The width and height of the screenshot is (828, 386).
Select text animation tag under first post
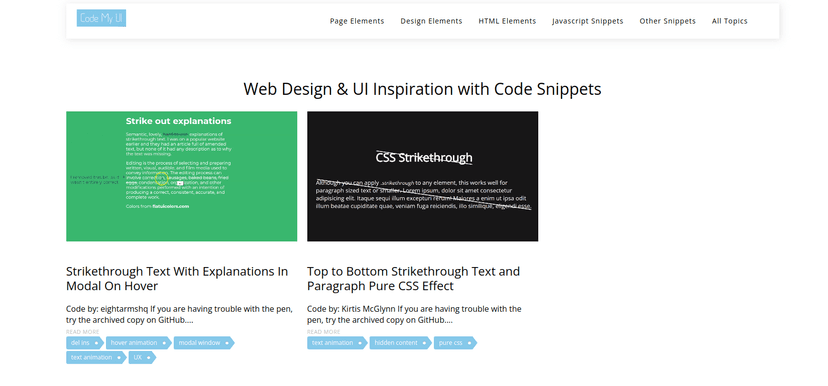96,357
